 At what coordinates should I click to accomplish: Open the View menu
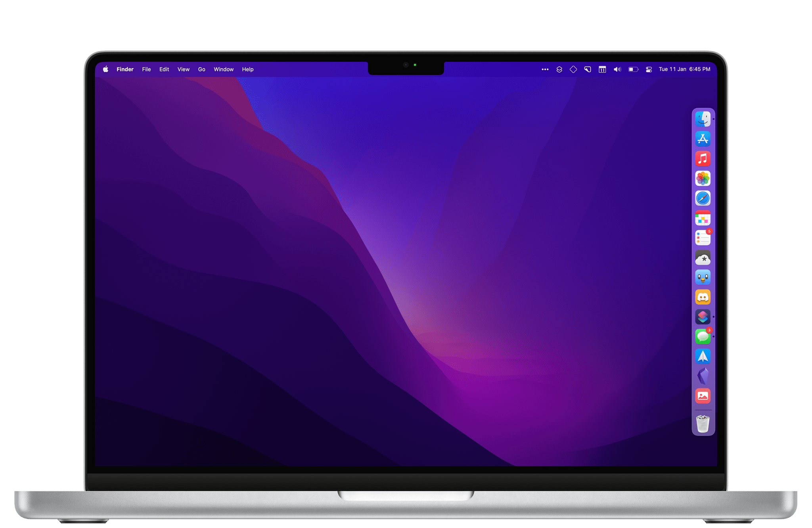click(184, 69)
